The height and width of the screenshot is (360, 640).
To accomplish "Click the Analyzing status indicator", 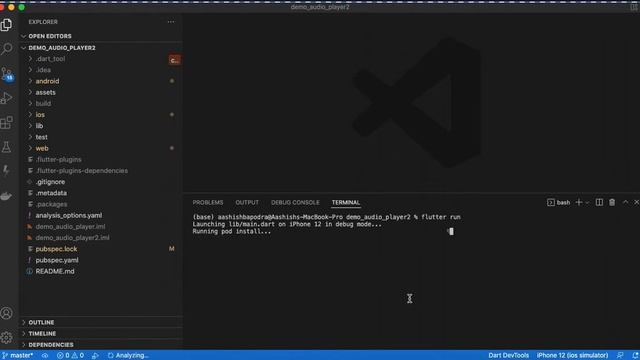I will pos(128,356).
